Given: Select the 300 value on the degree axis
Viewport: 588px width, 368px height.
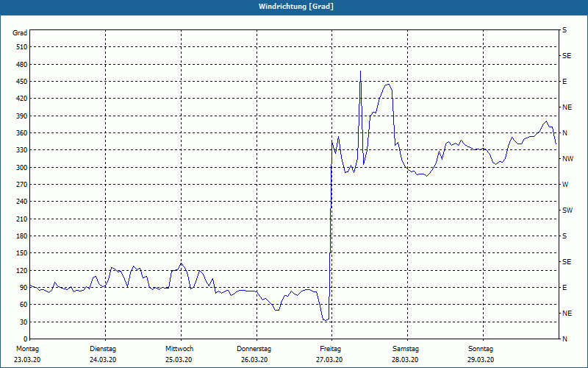Looking at the screenshot, I should pyautogui.click(x=22, y=168).
